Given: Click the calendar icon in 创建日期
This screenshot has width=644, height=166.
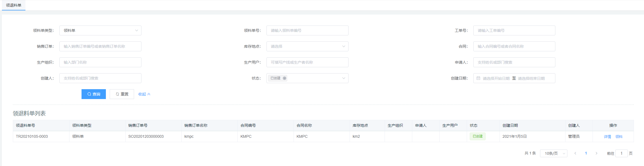Looking at the screenshot, I should [478, 78].
